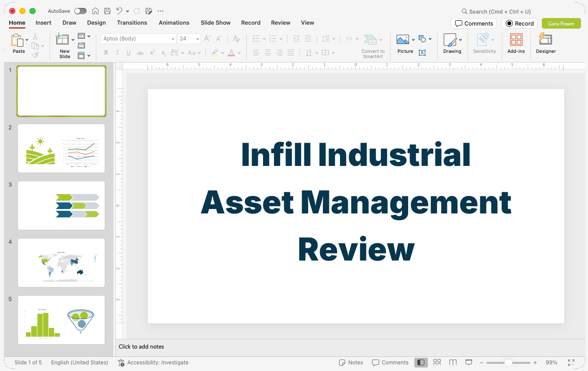Screen dimensions: 588x371
Task: Click the Accessibility Investigate status icon
Action: pos(121,363)
